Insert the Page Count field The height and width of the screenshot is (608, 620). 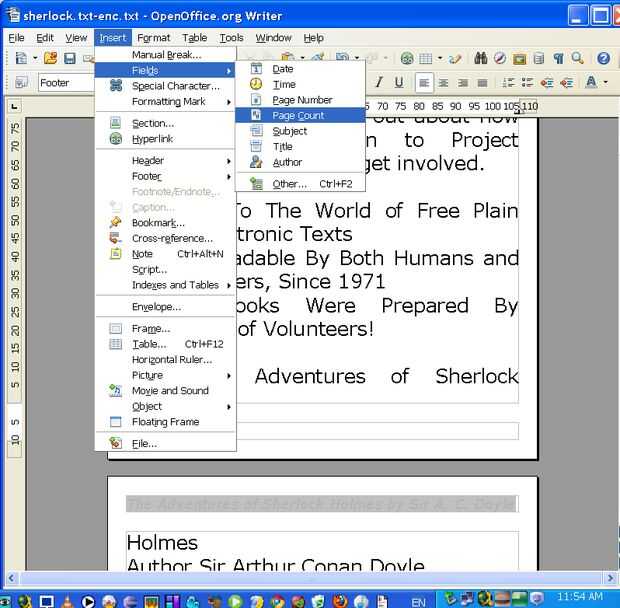tap(300, 115)
